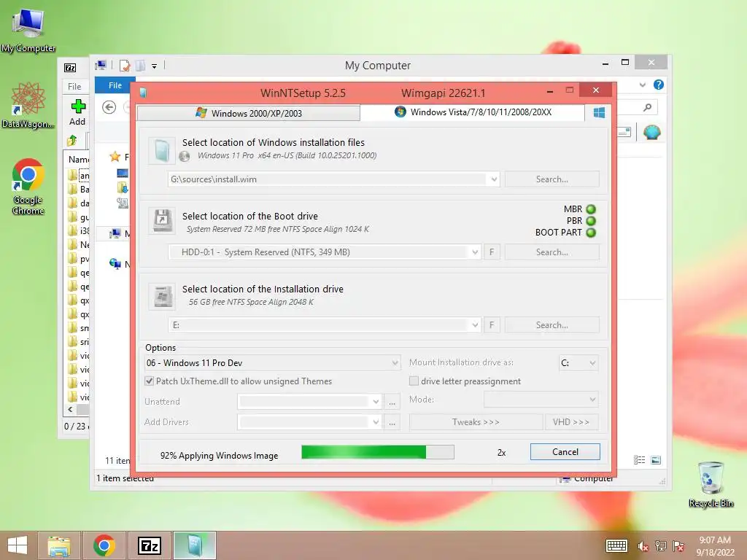747x560 pixels.
Task: Select the "Ba" folder in 7-Zip list
Action: pos(79,190)
